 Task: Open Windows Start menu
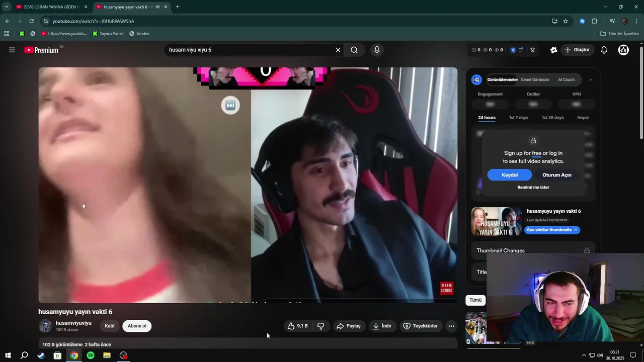(x=8, y=355)
